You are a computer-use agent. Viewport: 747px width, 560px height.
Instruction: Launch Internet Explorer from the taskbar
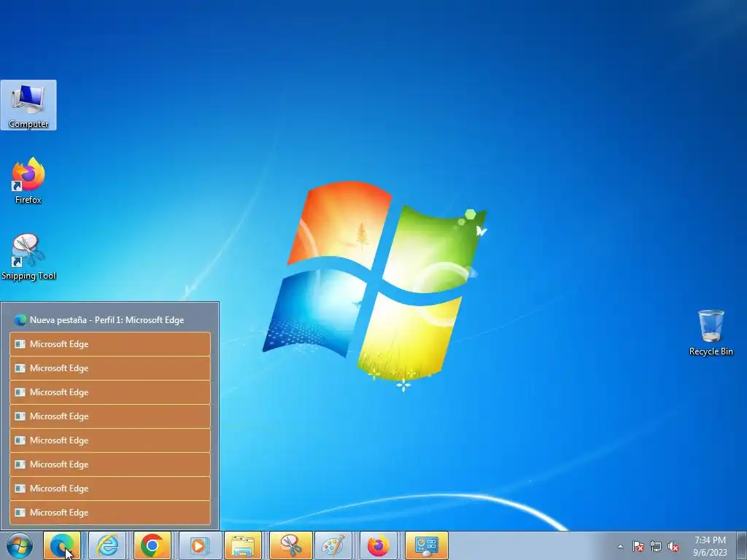click(107, 545)
